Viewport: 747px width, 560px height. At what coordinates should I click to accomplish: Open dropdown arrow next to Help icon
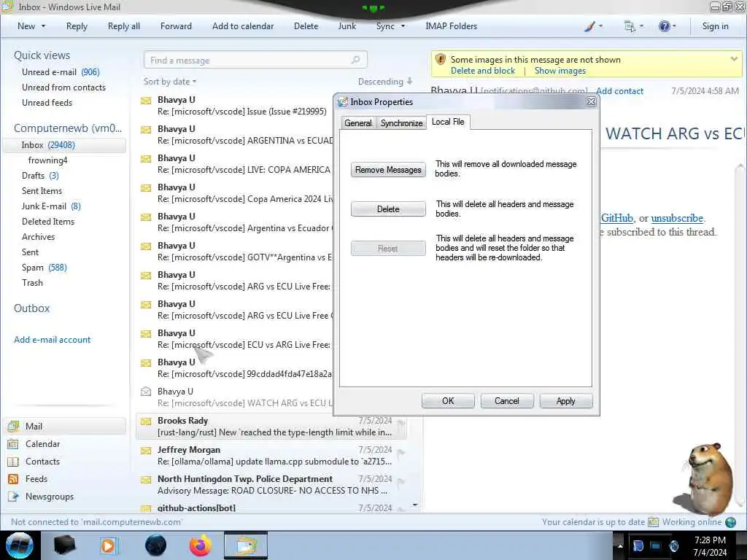[x=674, y=26]
